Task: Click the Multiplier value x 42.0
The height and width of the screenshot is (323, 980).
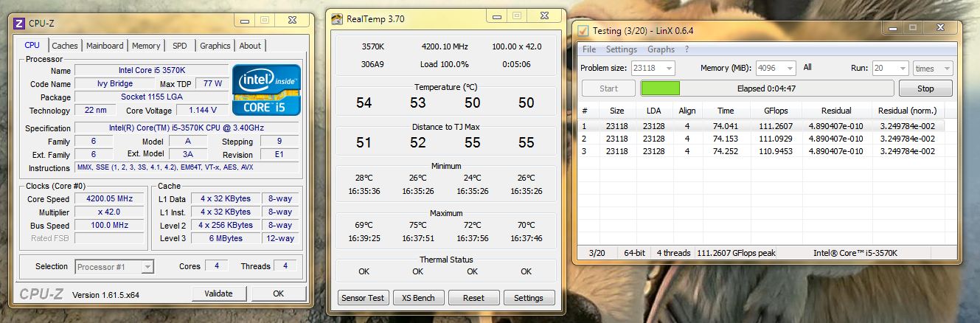Action: click(x=110, y=212)
